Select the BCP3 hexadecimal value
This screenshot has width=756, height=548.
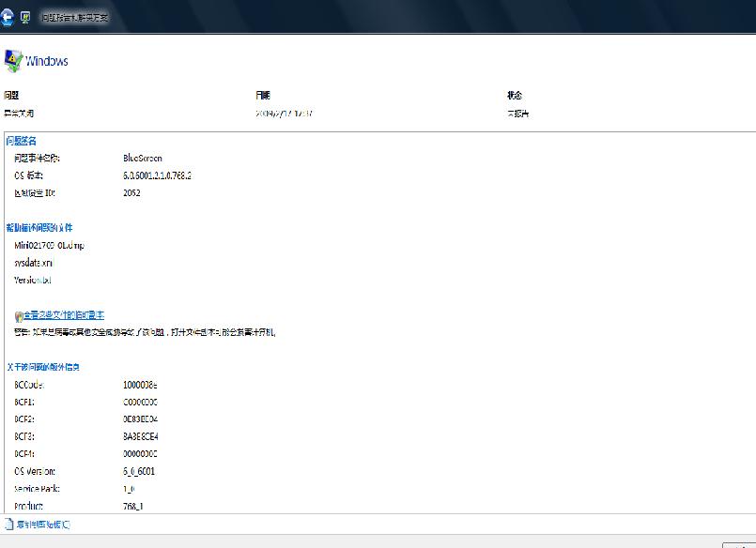point(141,436)
